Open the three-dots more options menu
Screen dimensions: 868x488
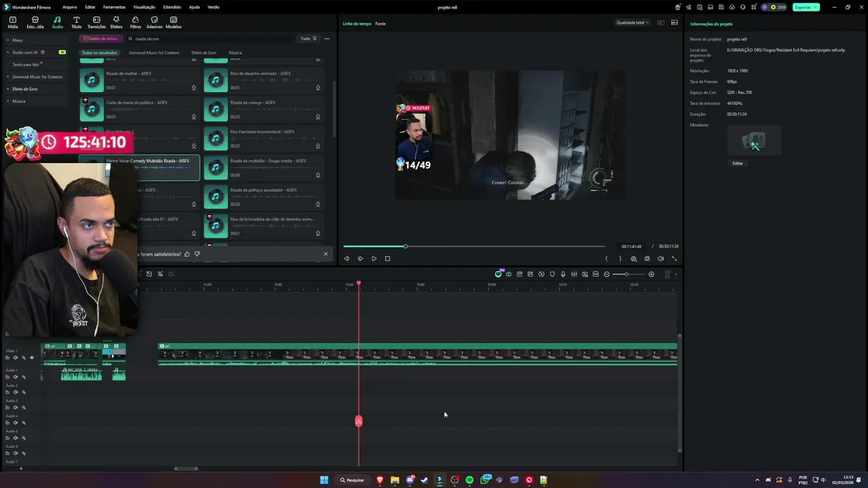(x=327, y=39)
